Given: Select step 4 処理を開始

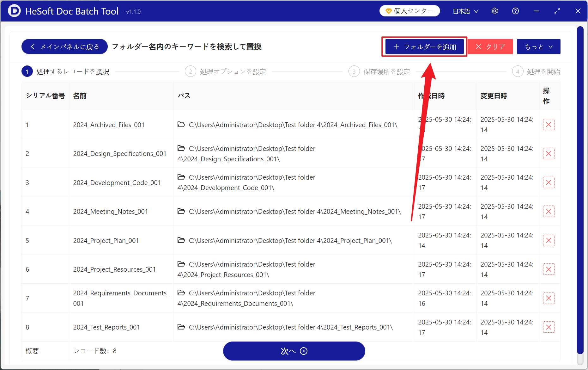Looking at the screenshot, I should point(536,72).
